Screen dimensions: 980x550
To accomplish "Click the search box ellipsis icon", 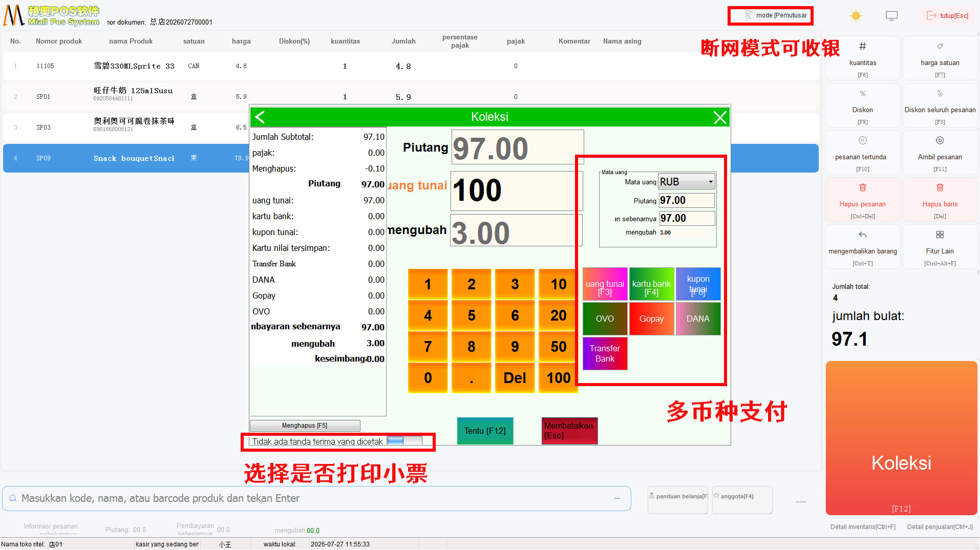I will 617,498.
